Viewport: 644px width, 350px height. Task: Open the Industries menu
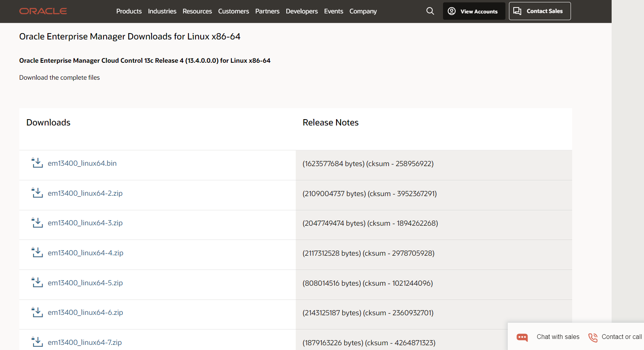tap(162, 11)
